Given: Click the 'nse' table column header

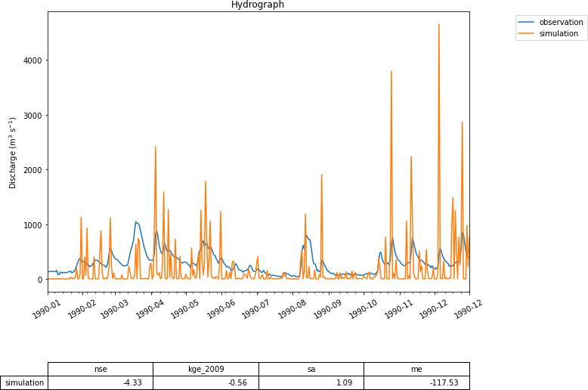Looking at the screenshot, I should tap(101, 369).
